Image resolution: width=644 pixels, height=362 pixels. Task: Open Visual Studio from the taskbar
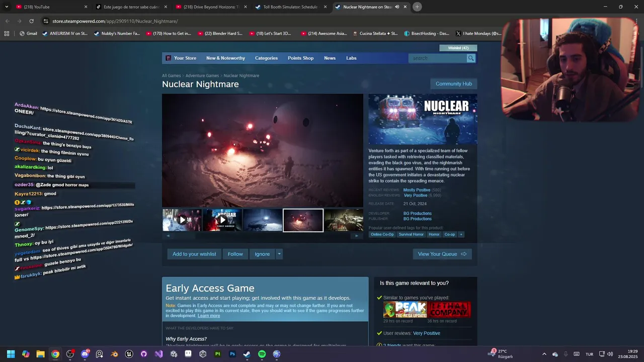pos(158,354)
